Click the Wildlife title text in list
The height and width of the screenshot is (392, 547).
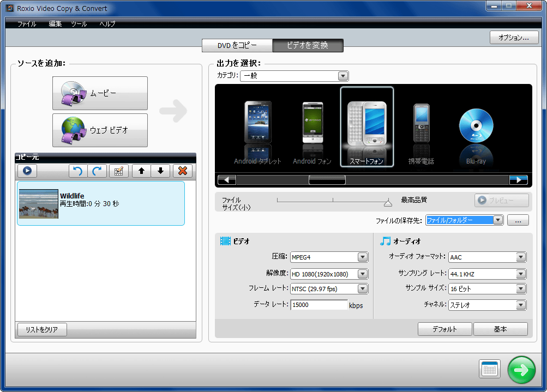(x=72, y=196)
